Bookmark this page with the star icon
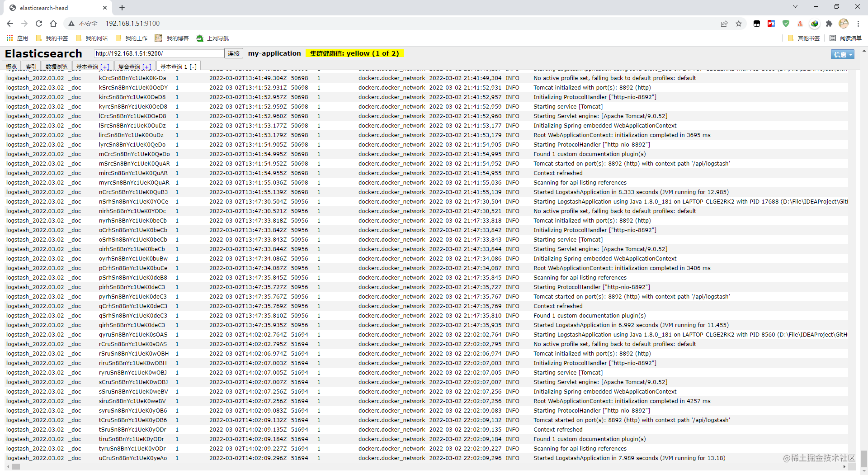The width and height of the screenshot is (868, 475). (739, 24)
